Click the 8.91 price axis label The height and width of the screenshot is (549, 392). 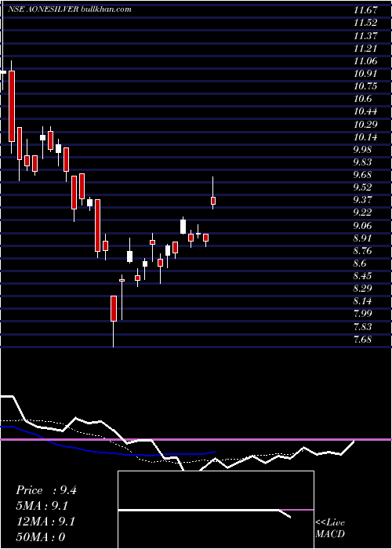point(363,238)
